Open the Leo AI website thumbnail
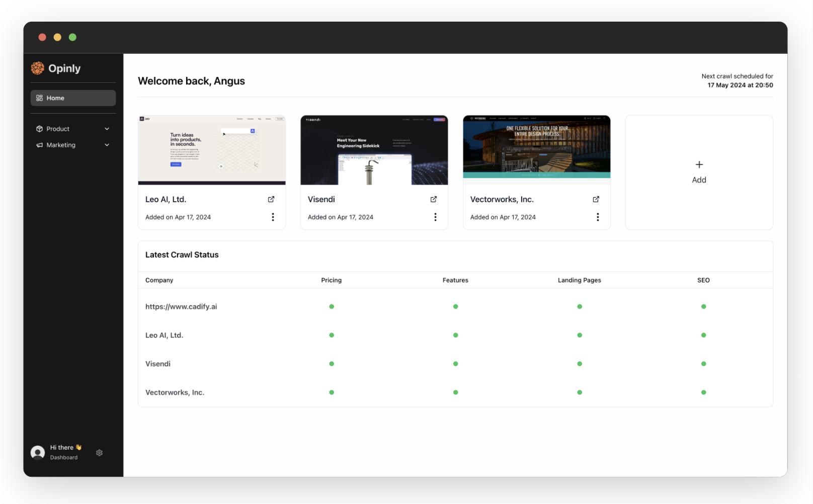 click(212, 150)
